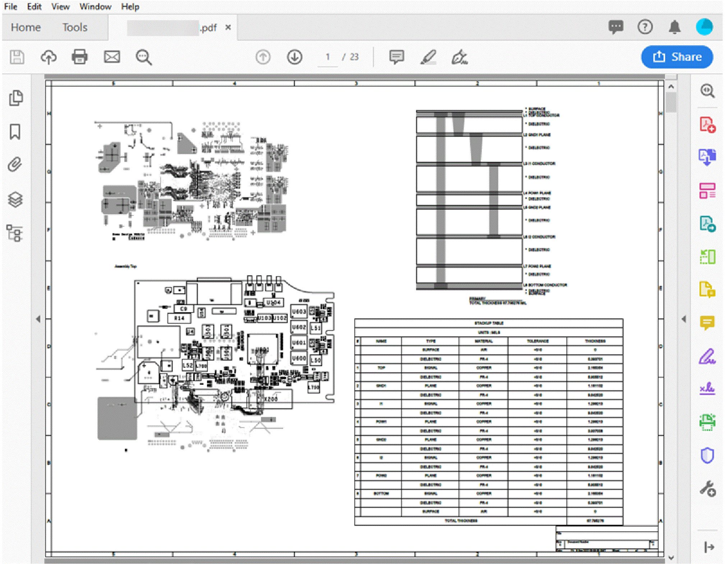Select the highlight text pen tool
Screen dimensions: 728x564
coord(428,57)
